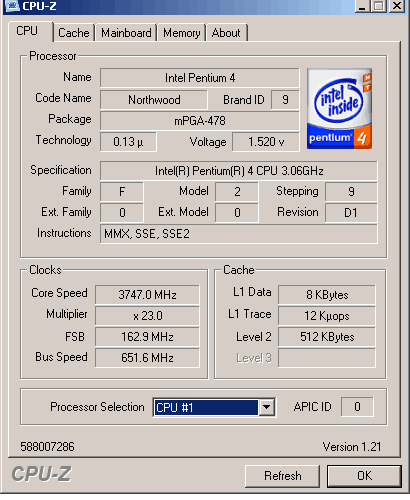This screenshot has height=500, width=410.
Task: Confirm with the OK button
Action: point(364,476)
